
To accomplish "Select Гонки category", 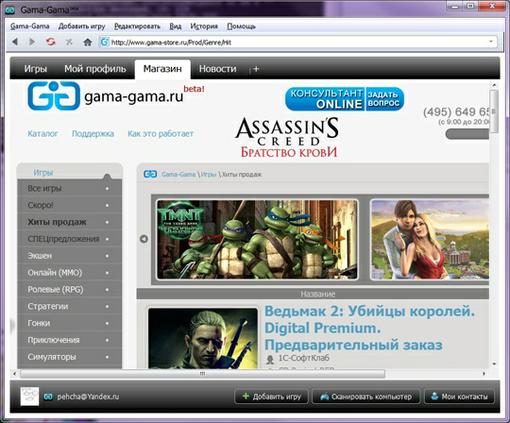I will coord(70,323).
